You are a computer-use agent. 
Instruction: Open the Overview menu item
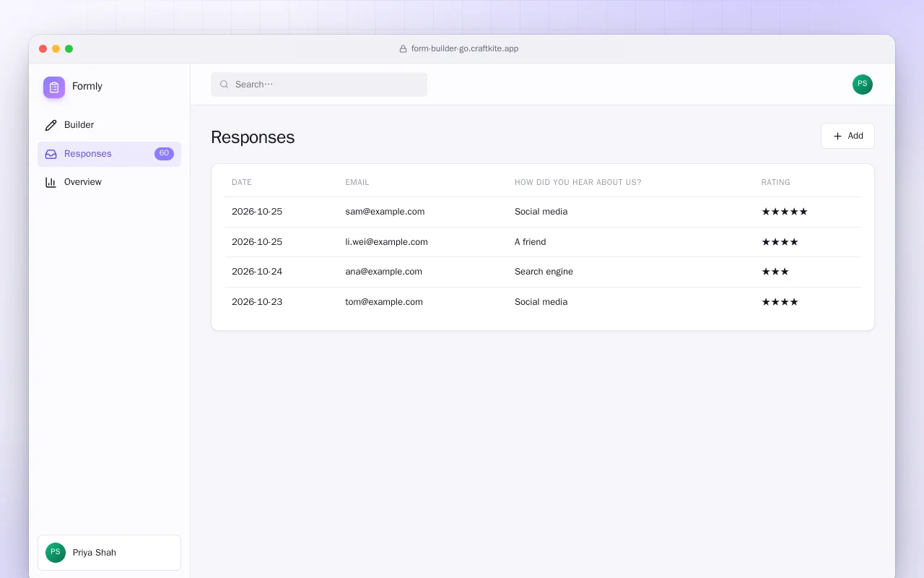(109, 182)
